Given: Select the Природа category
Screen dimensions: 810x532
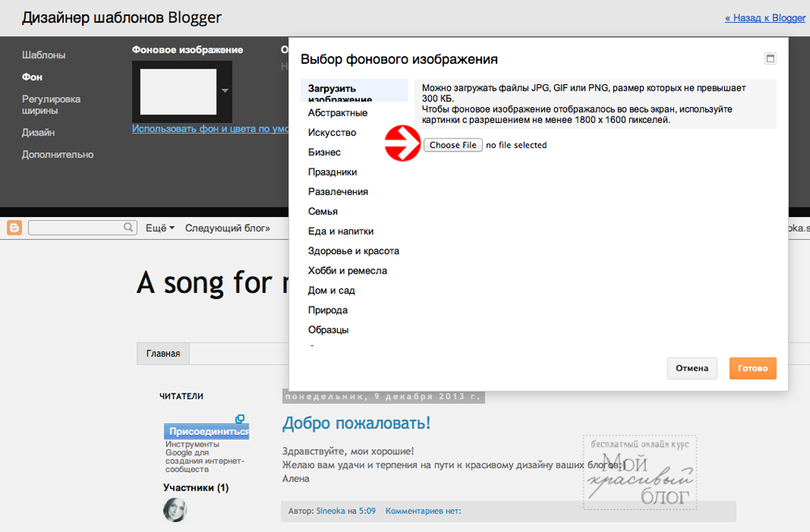Looking at the screenshot, I should [x=327, y=310].
